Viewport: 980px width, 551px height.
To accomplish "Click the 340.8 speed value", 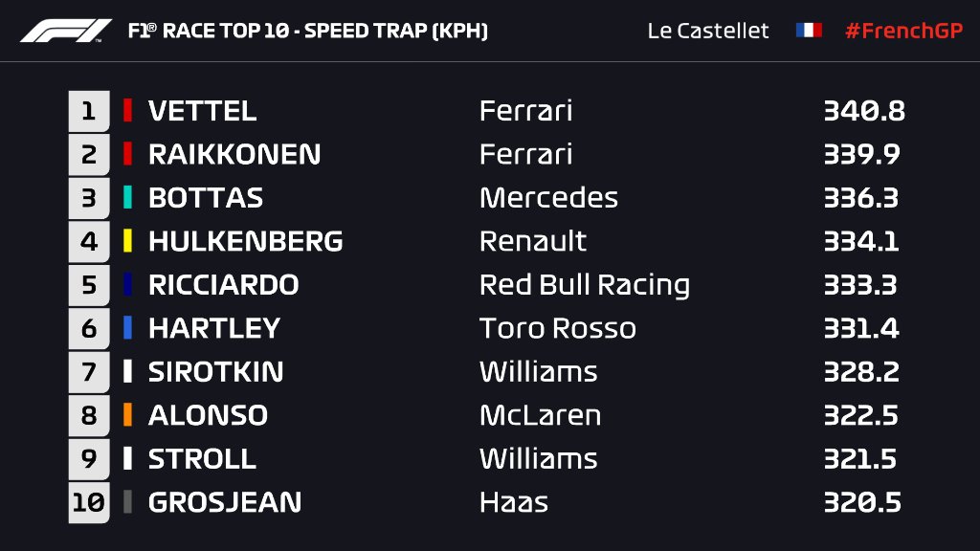I will click(x=864, y=111).
